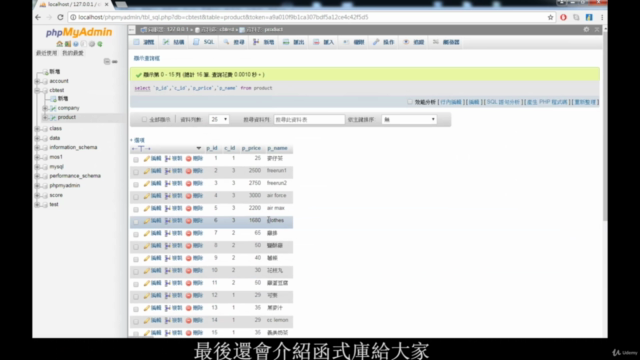
Task: Click the red delete icon for air force
Action: pyautogui.click(x=189, y=196)
